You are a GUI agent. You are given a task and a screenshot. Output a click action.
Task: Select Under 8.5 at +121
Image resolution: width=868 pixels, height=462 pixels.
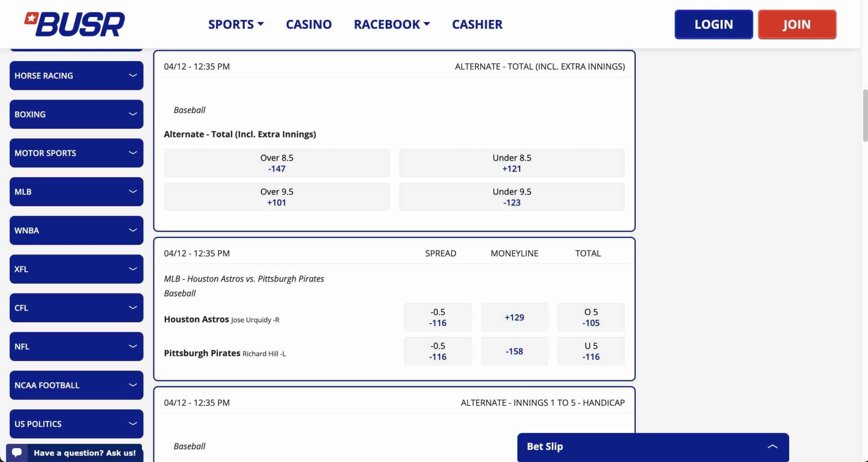[512, 163]
